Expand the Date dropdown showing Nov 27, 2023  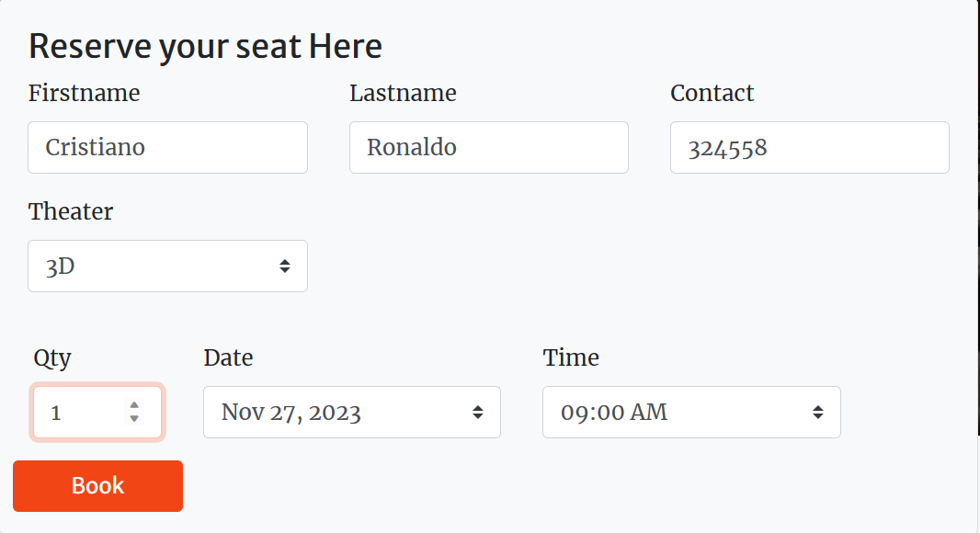[x=351, y=413]
